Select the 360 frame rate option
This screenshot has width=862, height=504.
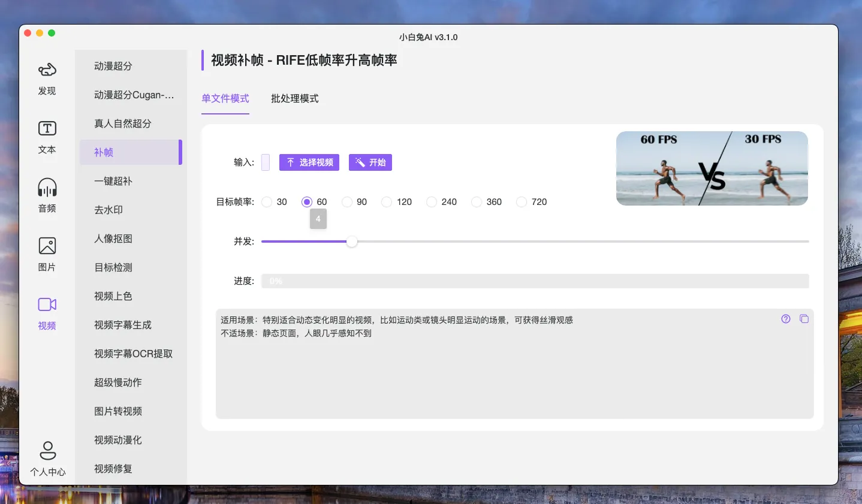click(x=477, y=202)
